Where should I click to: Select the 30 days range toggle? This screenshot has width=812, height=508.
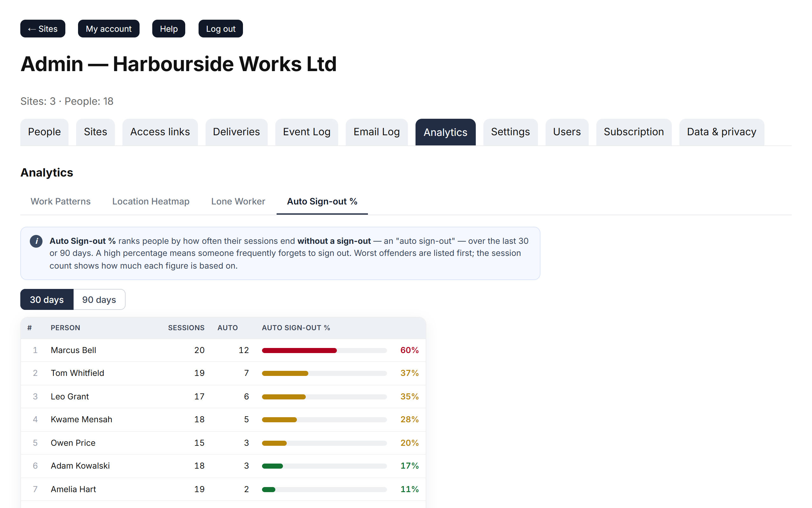click(x=47, y=299)
